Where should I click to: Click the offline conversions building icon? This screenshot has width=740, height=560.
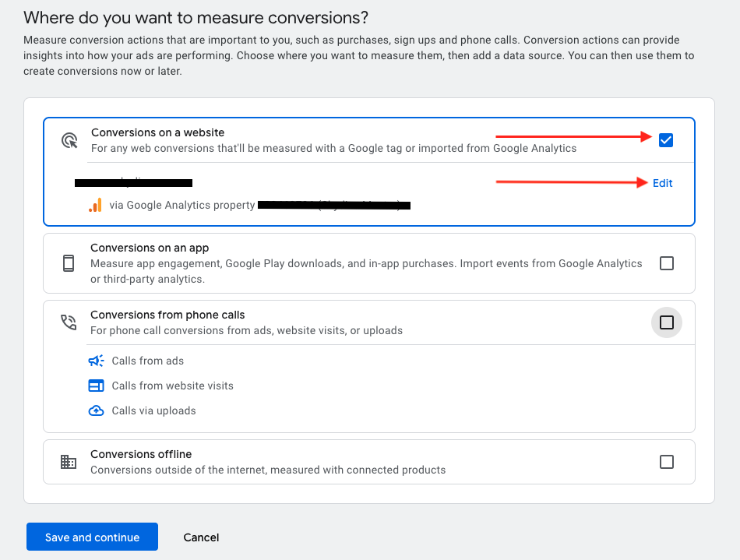pyautogui.click(x=69, y=462)
